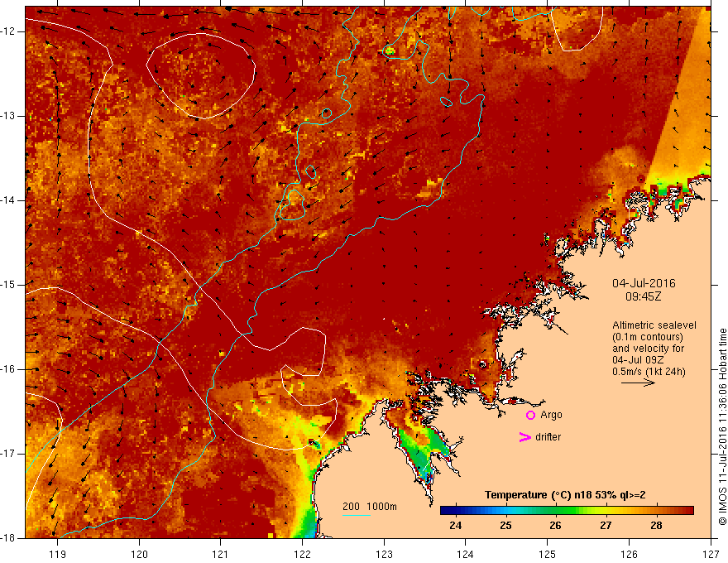Screen dimensions: 728x563
Task: Click the 120 longitude axis label
Action: 139,554
